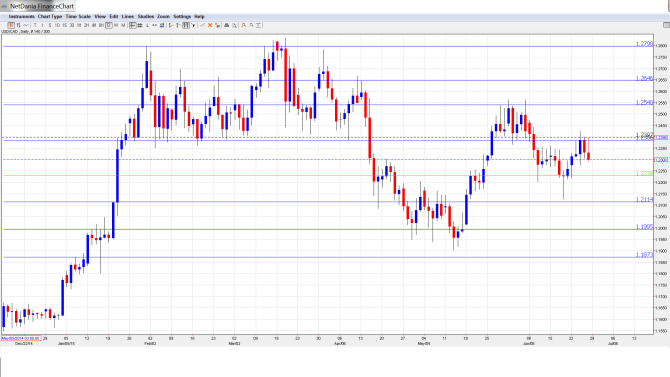Click the print preview icon
670x377 pixels.
pos(234,26)
